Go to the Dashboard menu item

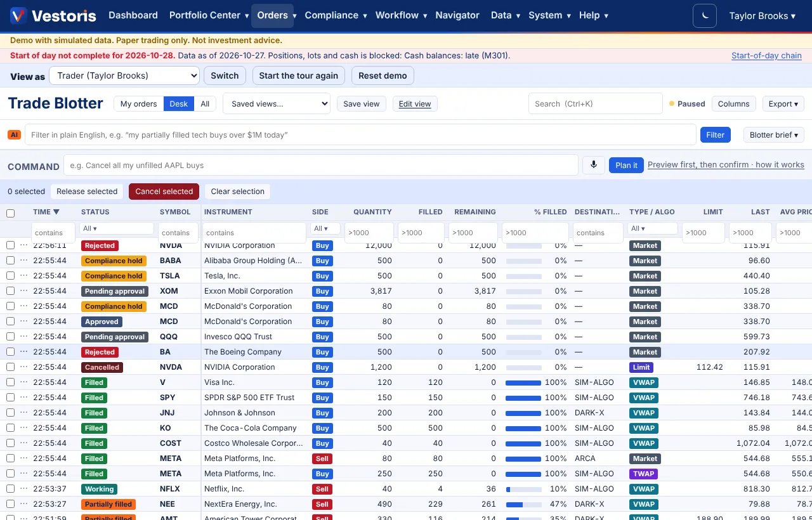(133, 15)
